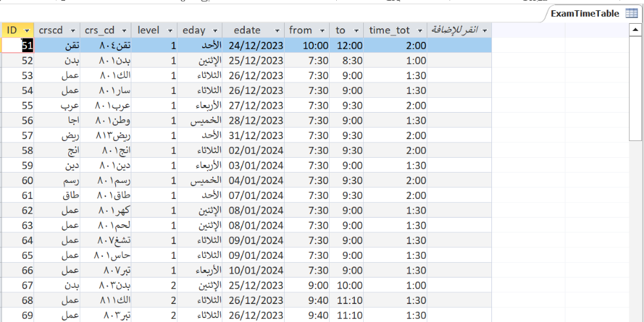The width and height of the screenshot is (644, 322).
Task: Click the انقر للإضافة add-field header
Action: (459, 30)
